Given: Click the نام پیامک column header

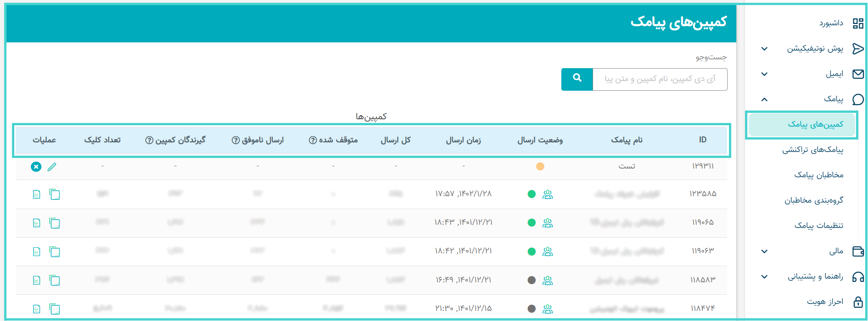Looking at the screenshot, I should point(627,140).
